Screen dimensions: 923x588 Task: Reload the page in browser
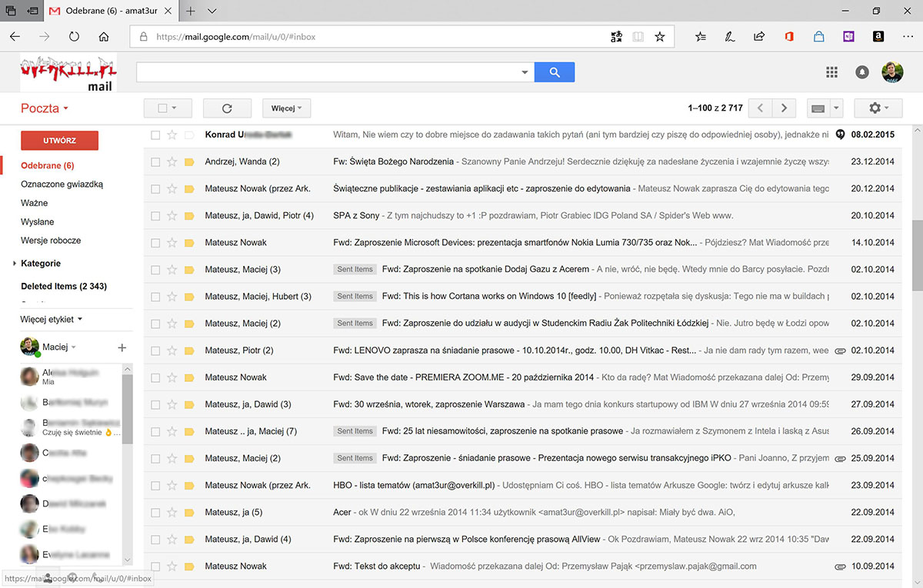click(x=74, y=36)
